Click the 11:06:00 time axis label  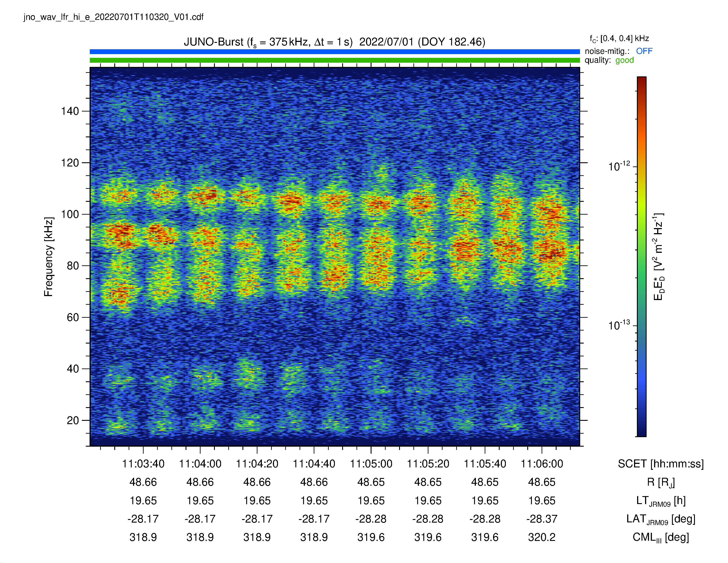pyautogui.click(x=542, y=464)
